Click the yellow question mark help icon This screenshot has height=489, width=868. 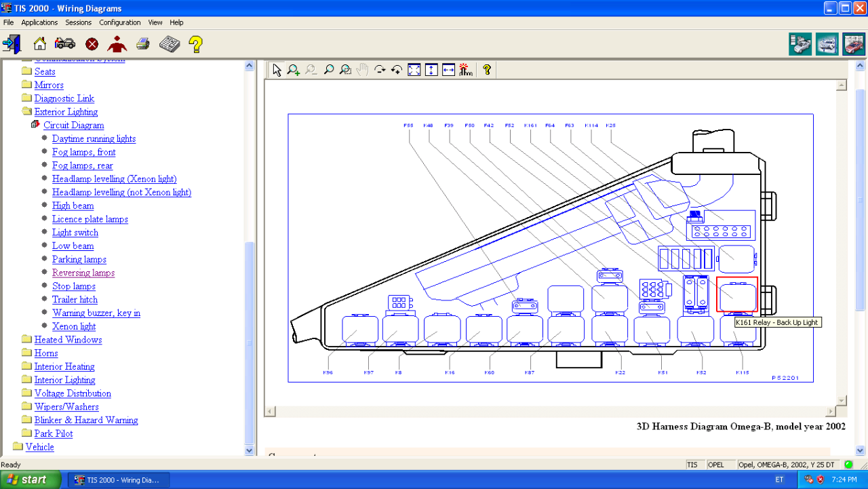click(x=195, y=44)
